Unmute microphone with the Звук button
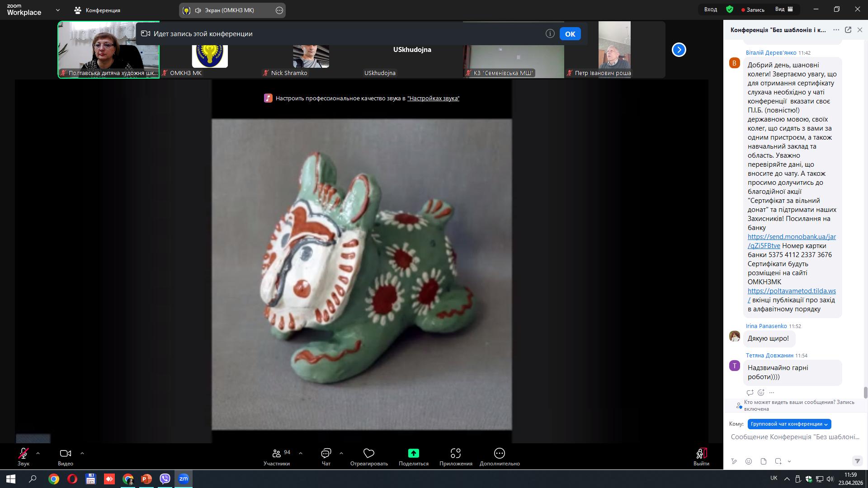868x488 pixels. 24,453
